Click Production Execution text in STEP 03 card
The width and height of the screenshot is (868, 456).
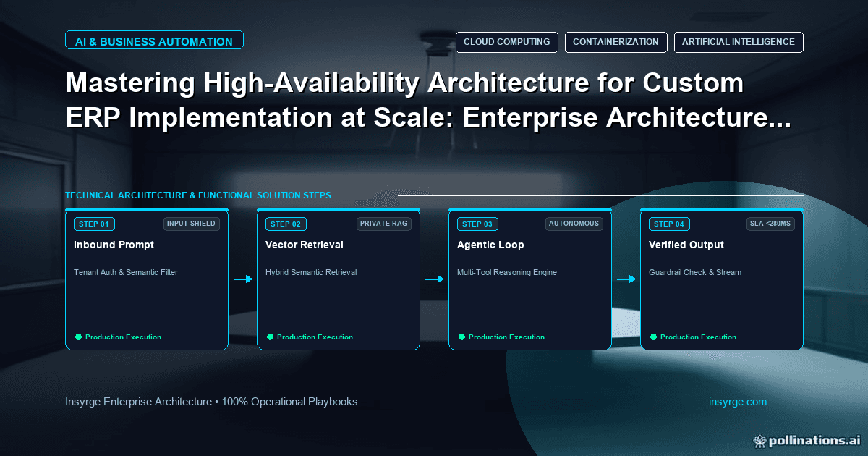pos(506,337)
